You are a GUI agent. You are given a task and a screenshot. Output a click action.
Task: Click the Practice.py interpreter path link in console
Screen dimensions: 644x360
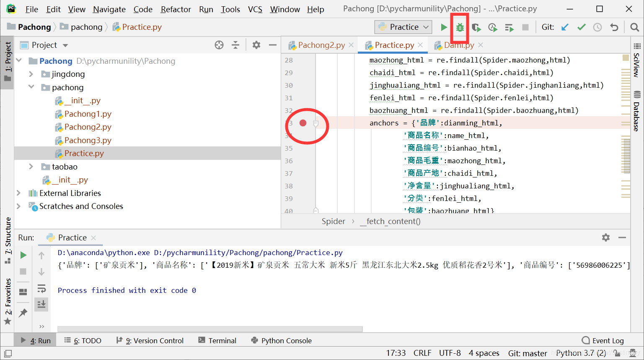248,253
